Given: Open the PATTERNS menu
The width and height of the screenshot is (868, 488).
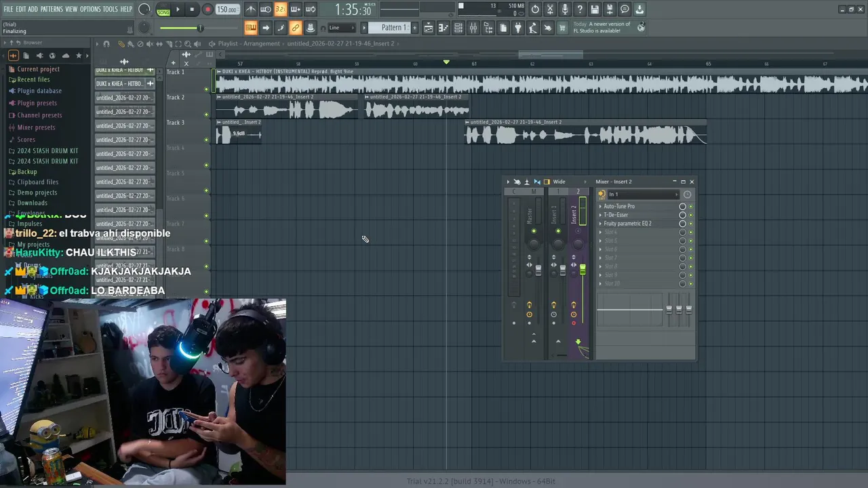Looking at the screenshot, I should point(52,9).
